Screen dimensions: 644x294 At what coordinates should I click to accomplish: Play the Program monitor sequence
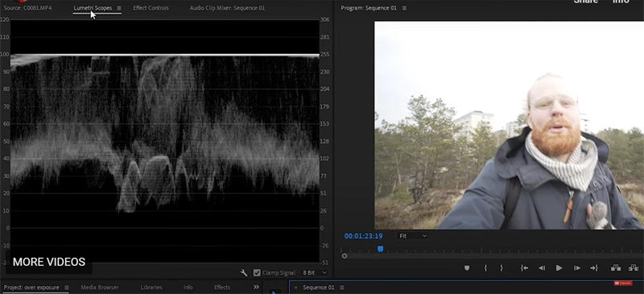pyautogui.click(x=559, y=267)
